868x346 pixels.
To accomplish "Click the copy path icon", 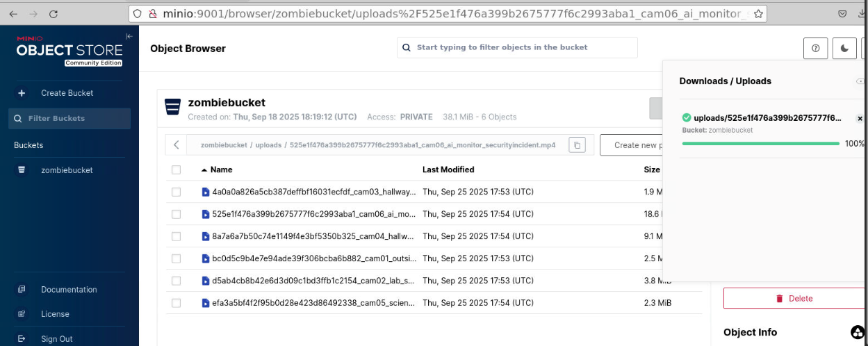I will pos(577,145).
